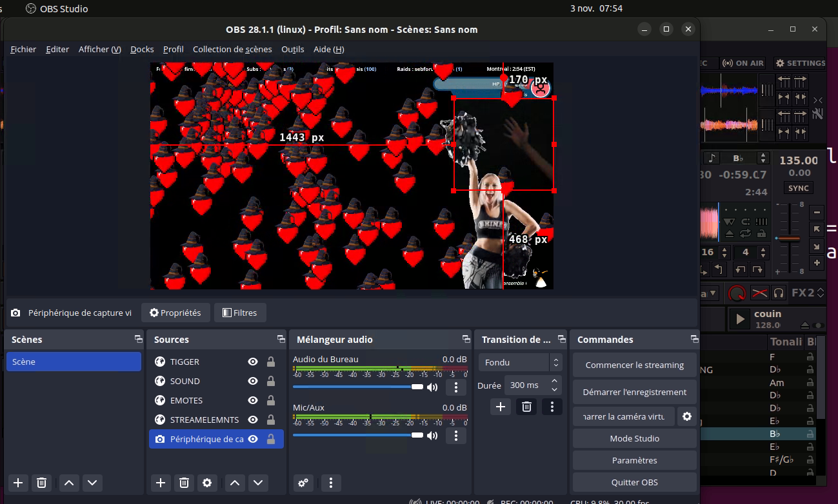Mute Audio du Bureau speaker icon

[432, 387]
